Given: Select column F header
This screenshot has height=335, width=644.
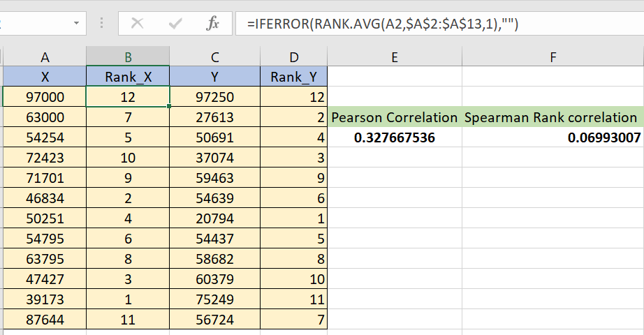Looking at the screenshot, I should point(552,57).
